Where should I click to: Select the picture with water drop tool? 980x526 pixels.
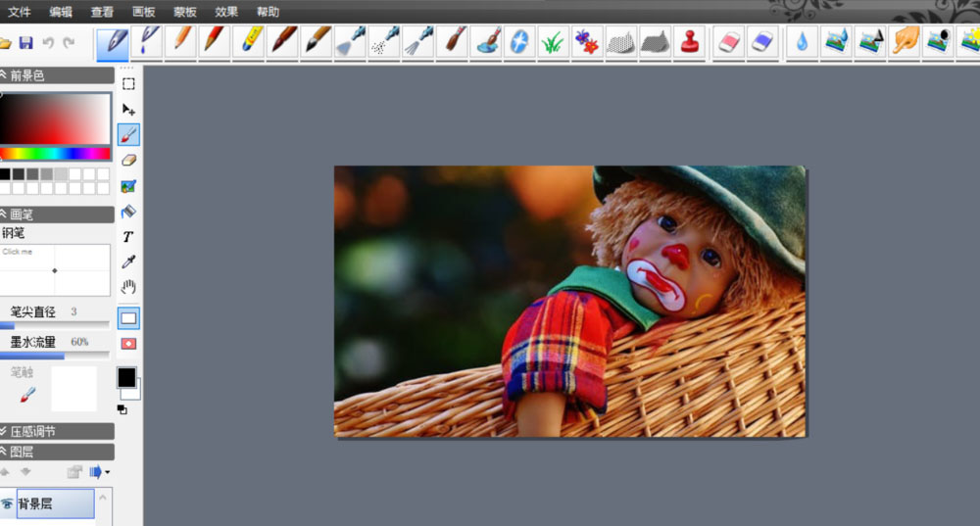point(836,42)
